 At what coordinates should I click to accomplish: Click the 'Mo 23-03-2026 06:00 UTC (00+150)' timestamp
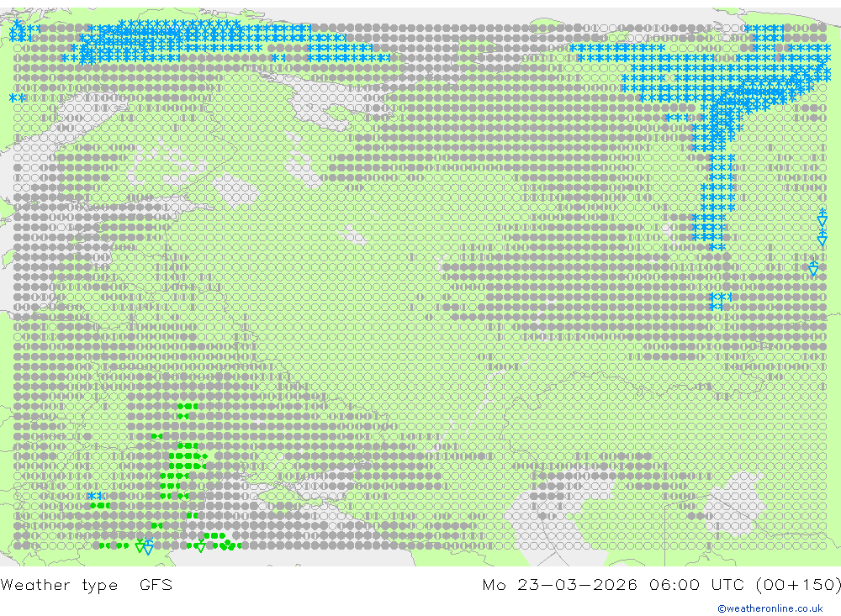[x=661, y=584]
